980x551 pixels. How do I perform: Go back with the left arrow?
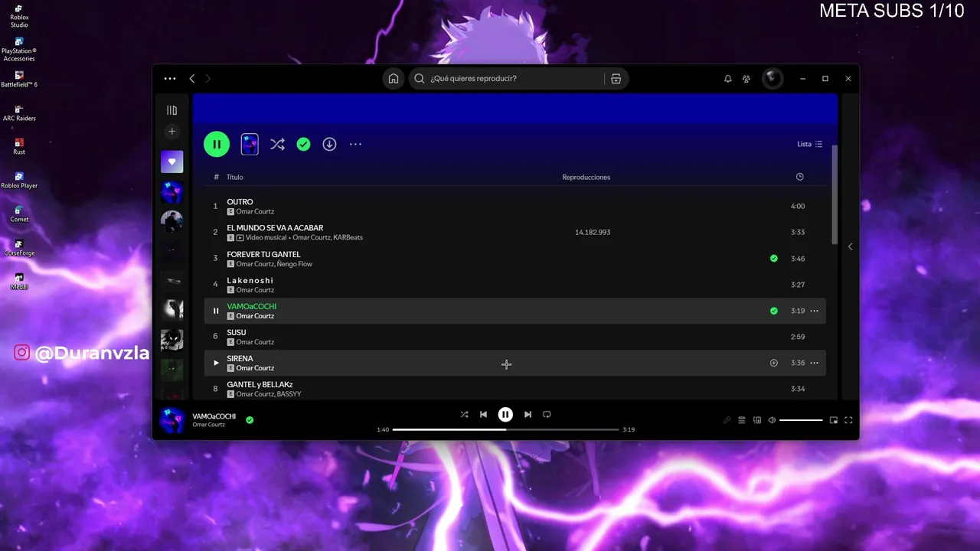pyautogui.click(x=192, y=79)
